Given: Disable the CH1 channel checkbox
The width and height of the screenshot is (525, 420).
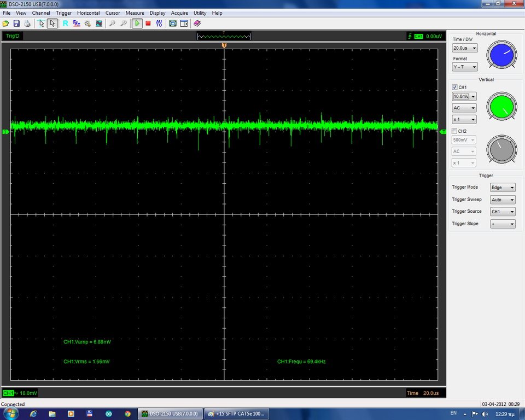Looking at the screenshot, I should [454, 87].
